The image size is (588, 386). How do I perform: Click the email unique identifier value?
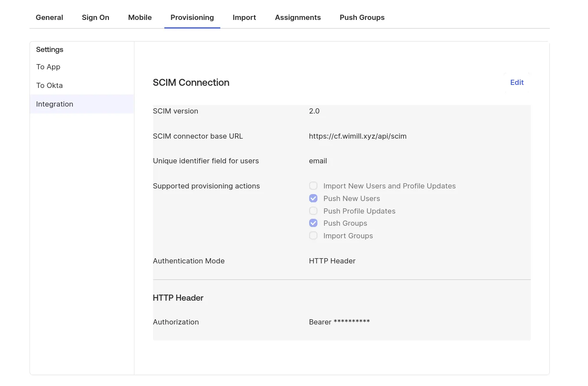coord(318,161)
